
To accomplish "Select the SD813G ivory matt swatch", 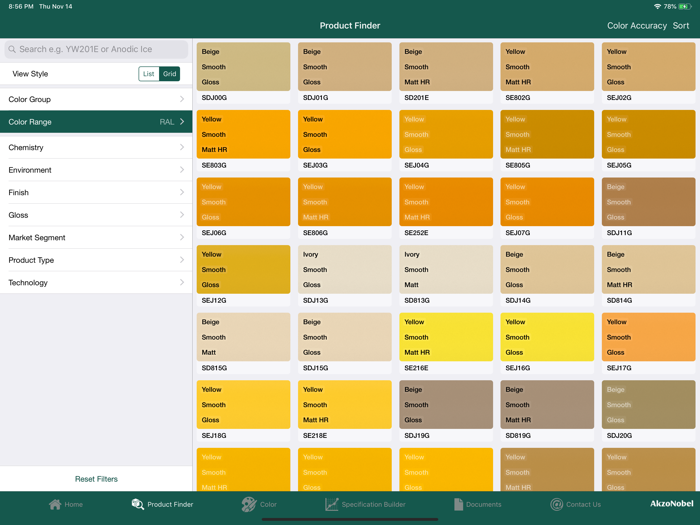I will click(446, 270).
